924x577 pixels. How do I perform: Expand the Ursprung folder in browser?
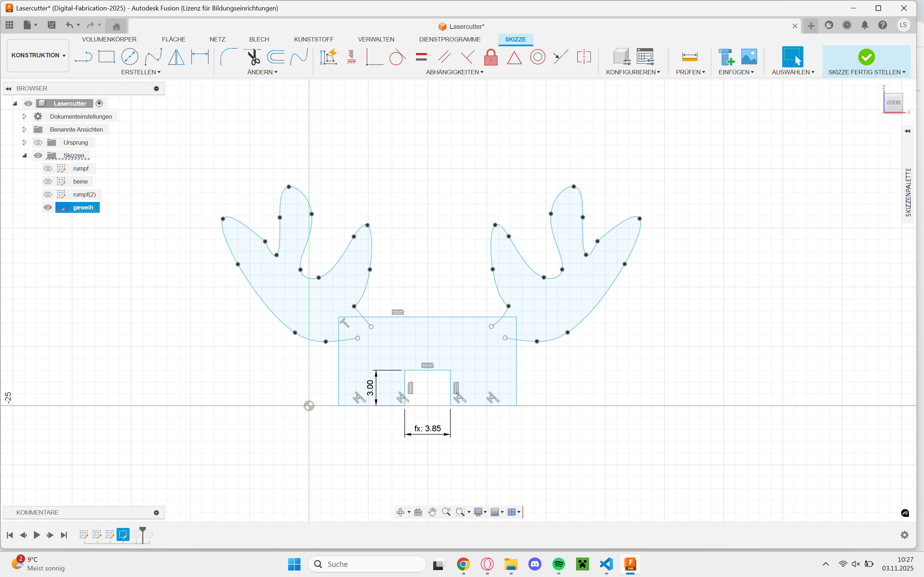click(24, 142)
